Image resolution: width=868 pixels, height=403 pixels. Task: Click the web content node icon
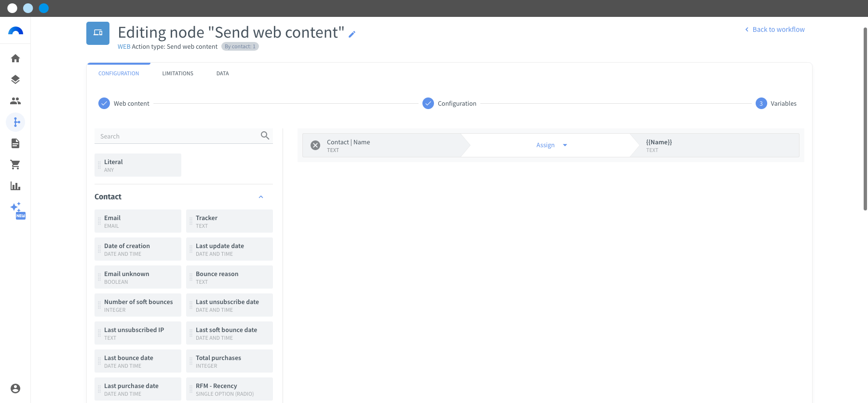(x=98, y=33)
